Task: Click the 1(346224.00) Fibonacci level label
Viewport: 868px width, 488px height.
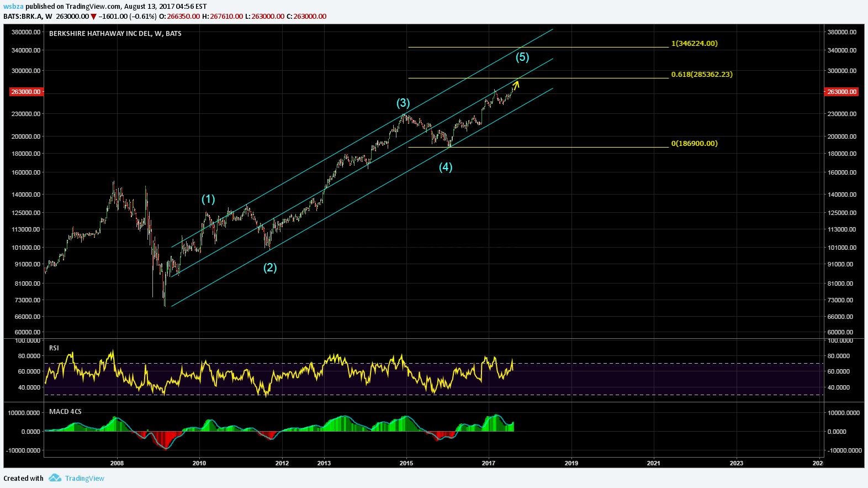Action: 694,43
